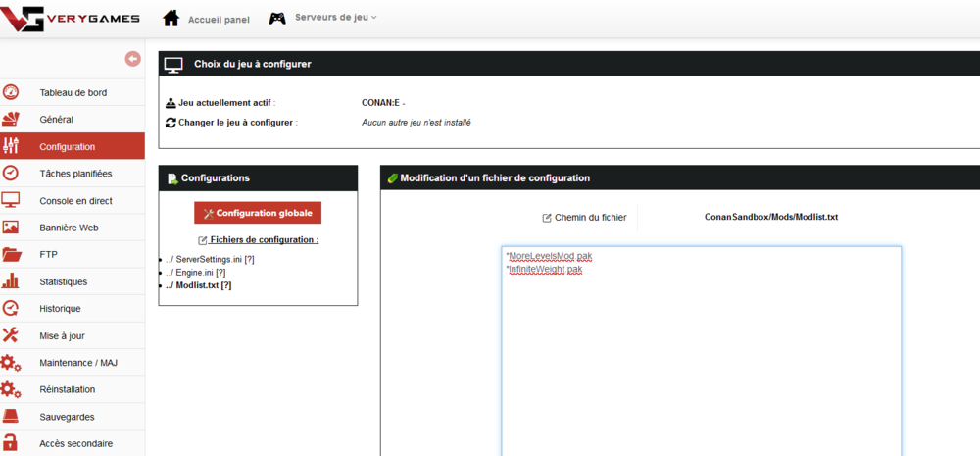Click inside the Modlist text editor area
Image resolution: width=980 pixels, height=456 pixels.
pos(701,353)
